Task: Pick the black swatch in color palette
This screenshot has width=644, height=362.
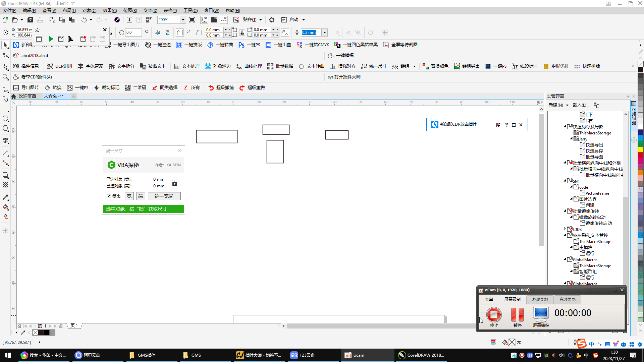Action: [640, 70]
